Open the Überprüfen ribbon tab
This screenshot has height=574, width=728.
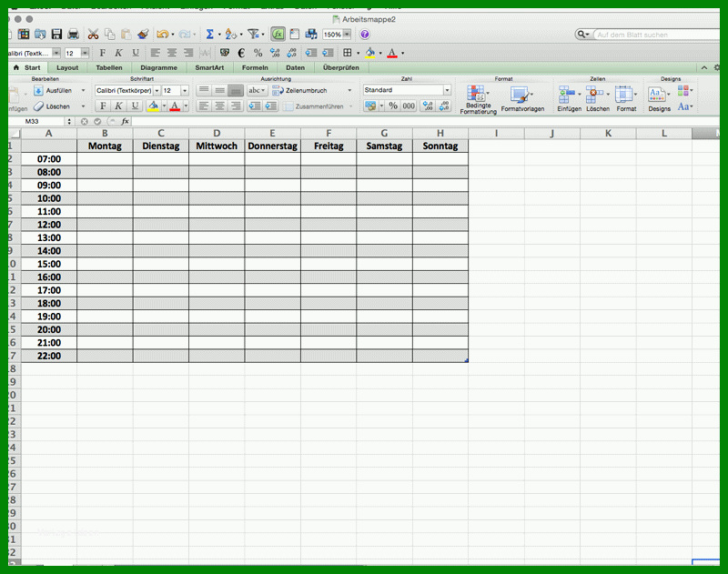coord(340,67)
